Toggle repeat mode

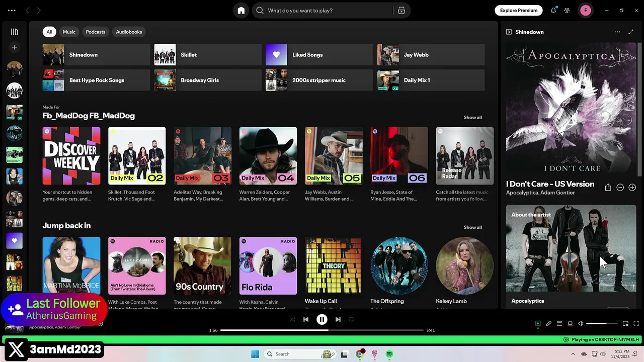[x=352, y=319]
